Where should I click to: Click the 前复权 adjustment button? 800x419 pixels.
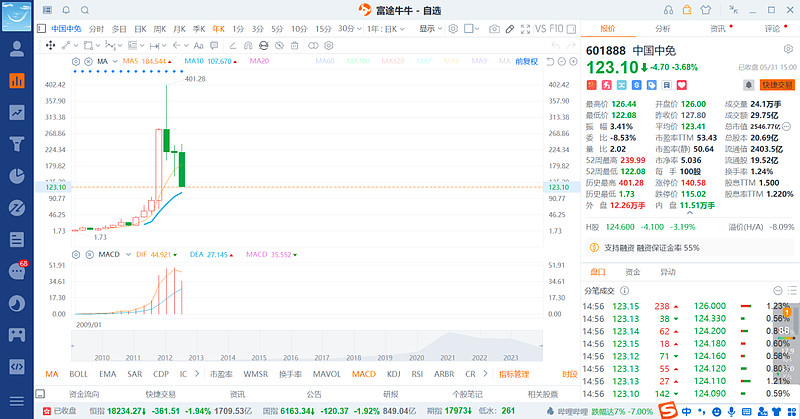click(527, 61)
